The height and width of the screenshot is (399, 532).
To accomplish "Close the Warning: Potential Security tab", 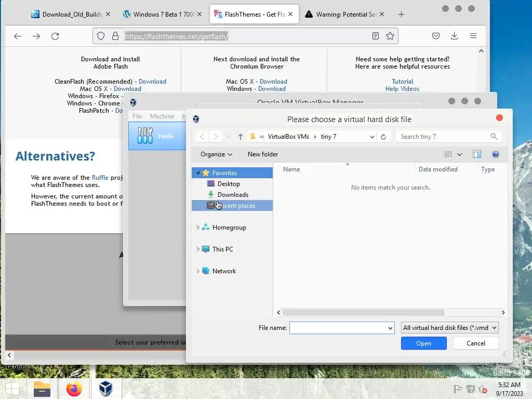I will [382, 14].
